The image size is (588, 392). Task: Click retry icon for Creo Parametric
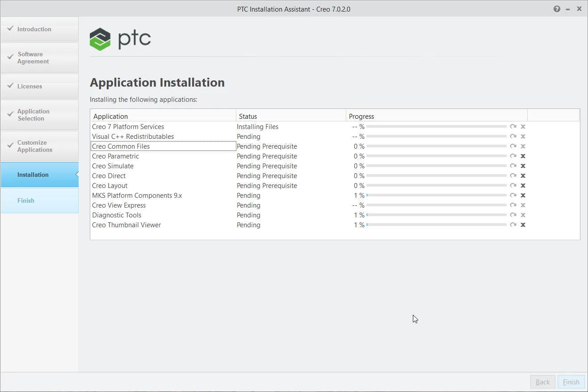click(513, 156)
